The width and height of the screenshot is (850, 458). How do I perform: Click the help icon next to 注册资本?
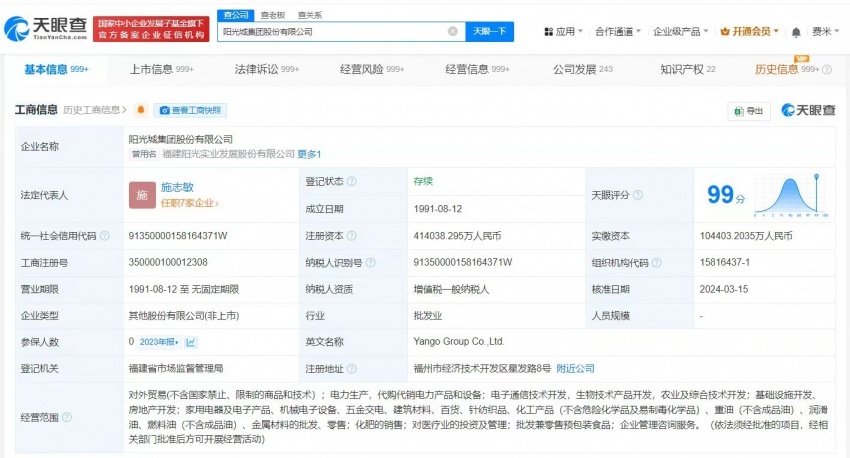[352, 236]
